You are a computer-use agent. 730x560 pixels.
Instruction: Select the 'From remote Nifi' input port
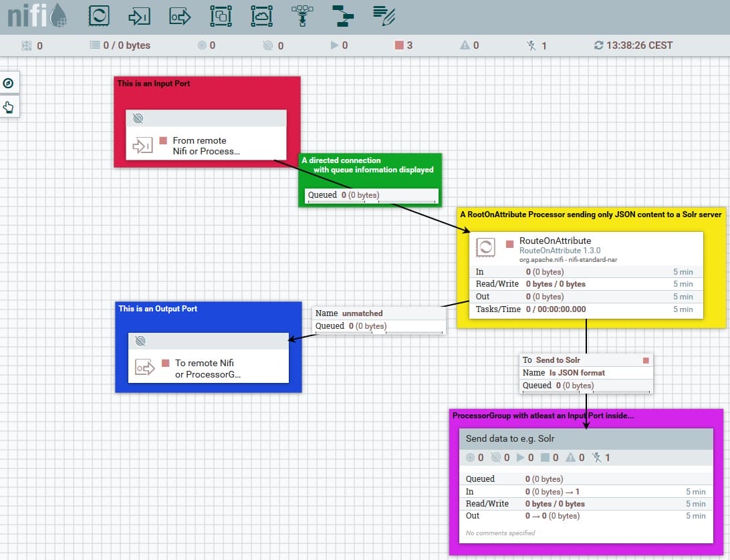coord(206,145)
